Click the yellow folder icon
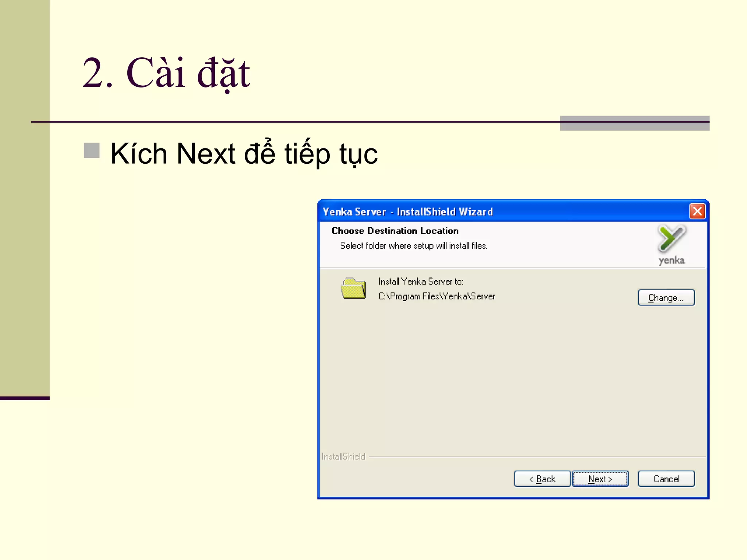Viewport: 747px width, 560px height. 353,288
